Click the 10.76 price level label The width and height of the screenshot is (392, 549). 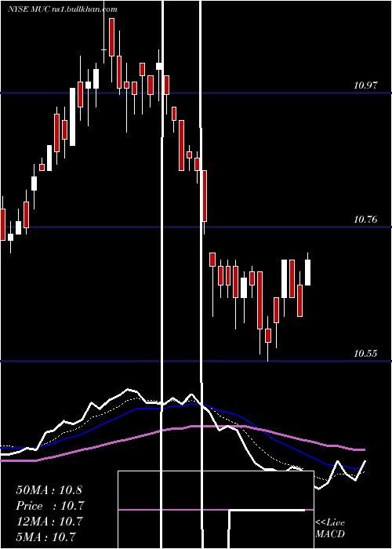[x=366, y=220]
